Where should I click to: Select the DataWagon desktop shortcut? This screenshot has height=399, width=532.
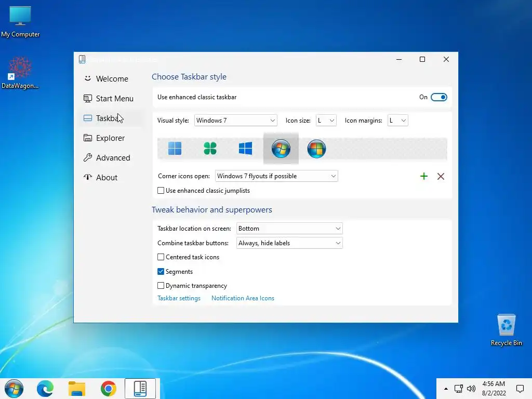20,73
